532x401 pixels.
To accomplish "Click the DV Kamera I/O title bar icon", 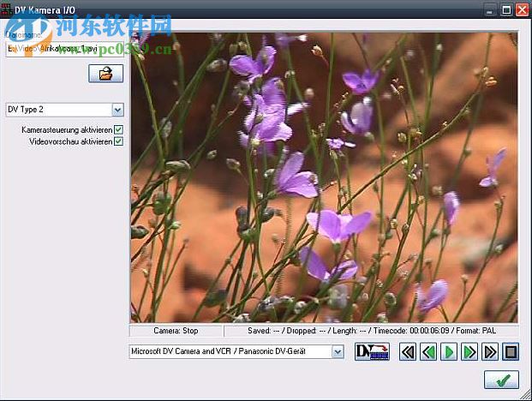I will click(x=6, y=9).
